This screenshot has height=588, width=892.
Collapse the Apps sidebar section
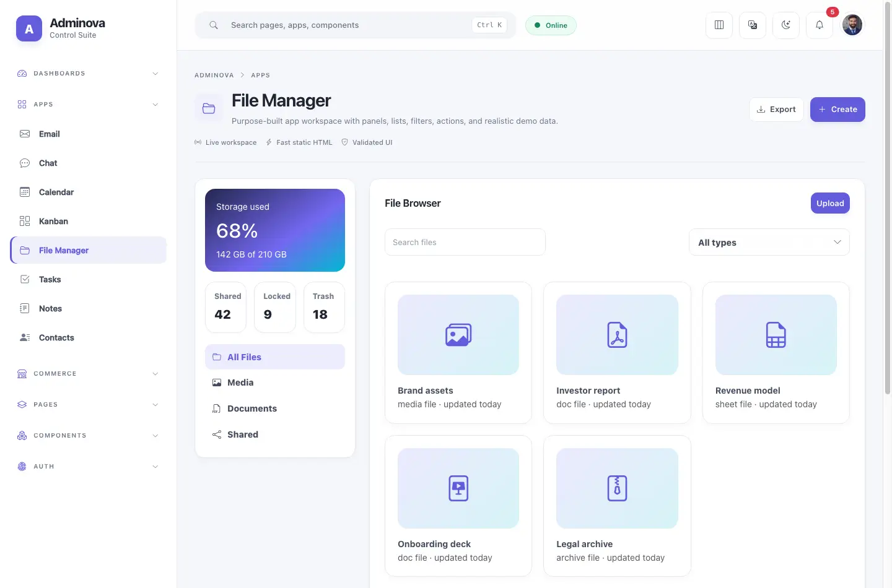[88, 105]
